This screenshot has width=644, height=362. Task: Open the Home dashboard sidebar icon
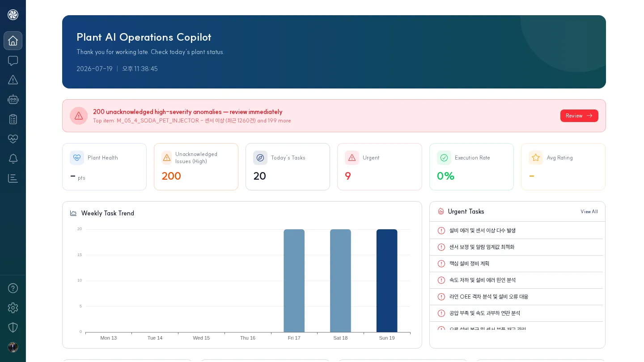(13, 41)
